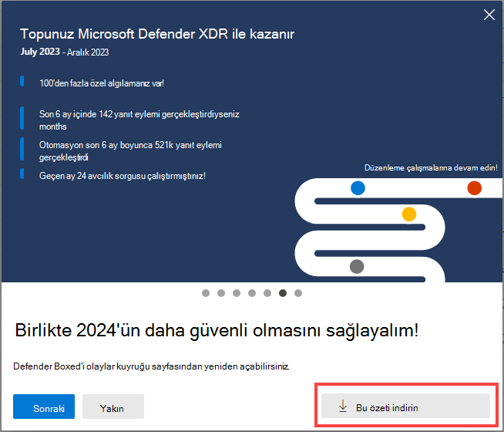Viewport: 504px width, 432px height.
Task: Close the Defender Boxed dialog with X
Action: [x=489, y=15]
